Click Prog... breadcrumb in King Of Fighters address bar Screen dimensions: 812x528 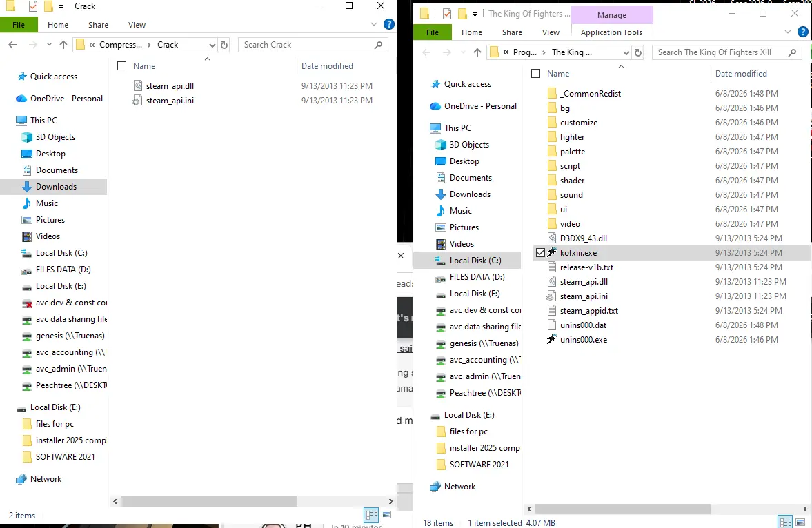(x=524, y=52)
